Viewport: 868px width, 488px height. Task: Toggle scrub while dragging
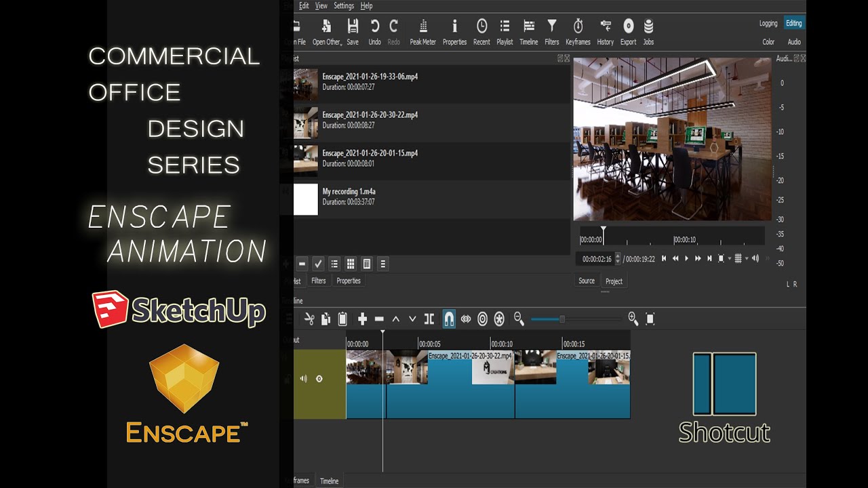466,319
